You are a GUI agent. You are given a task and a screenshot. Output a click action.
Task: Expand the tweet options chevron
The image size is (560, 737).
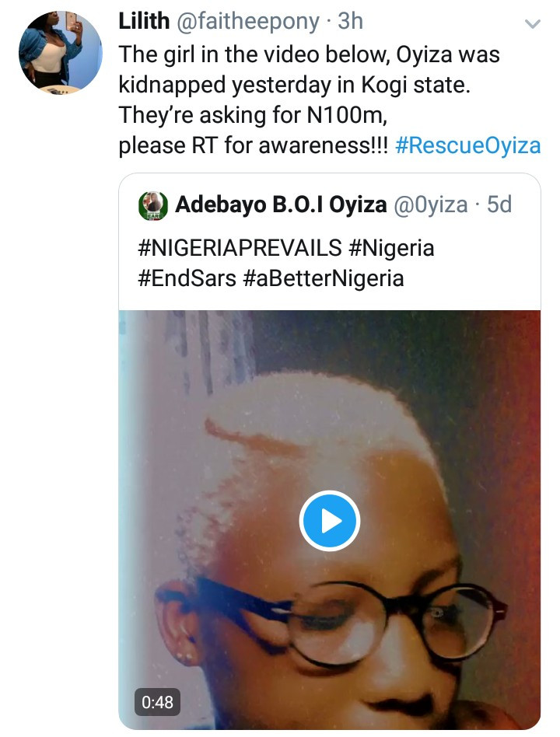tap(533, 25)
